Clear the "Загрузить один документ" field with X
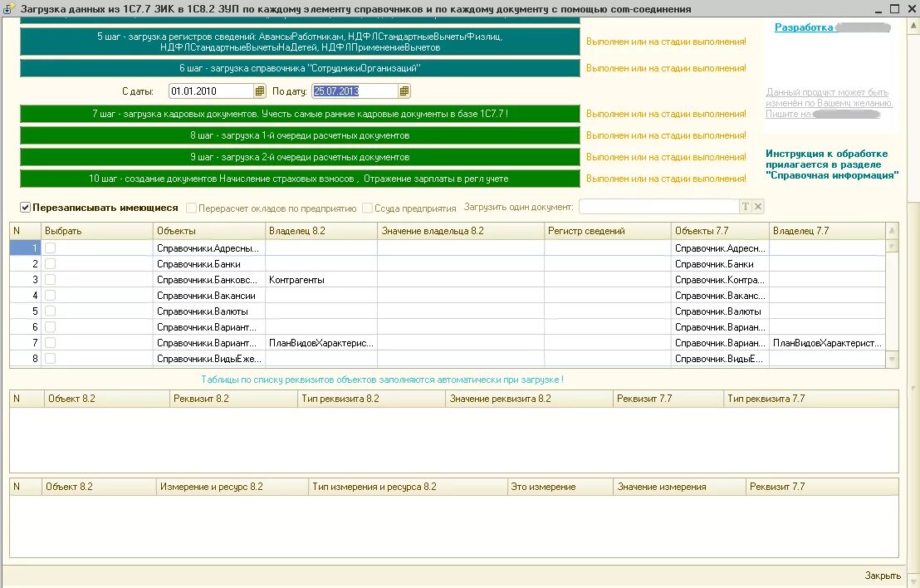Screen dimensions: 920x588 pos(758,207)
